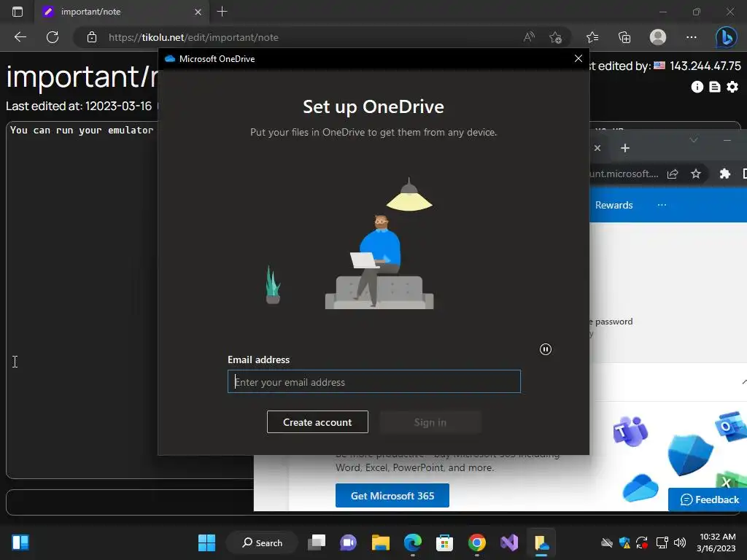The image size is (747, 560).
Task: Launch Teams Chat from taskbar
Action: tap(348, 542)
